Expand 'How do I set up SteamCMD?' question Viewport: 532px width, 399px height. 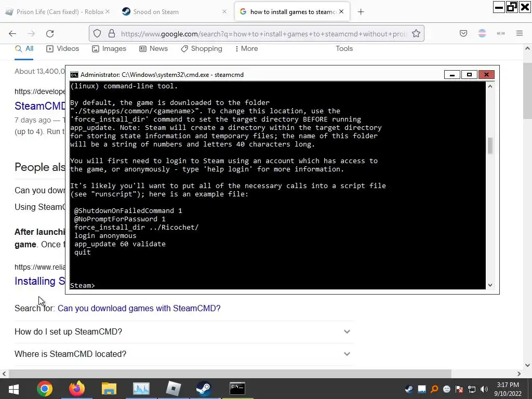tap(183, 332)
